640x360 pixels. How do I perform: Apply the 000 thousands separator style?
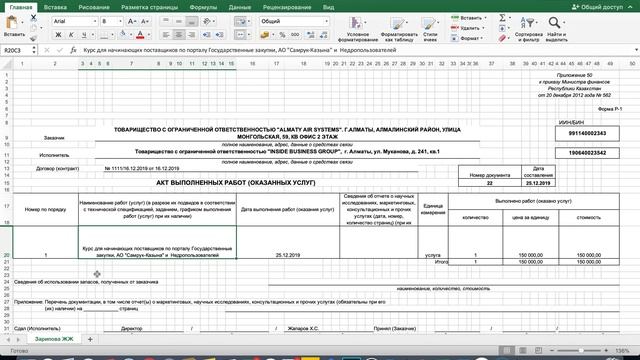click(x=295, y=35)
